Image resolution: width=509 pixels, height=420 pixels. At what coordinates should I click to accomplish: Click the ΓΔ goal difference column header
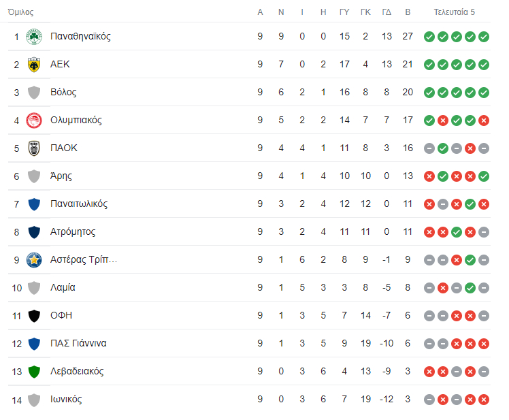pos(387,12)
